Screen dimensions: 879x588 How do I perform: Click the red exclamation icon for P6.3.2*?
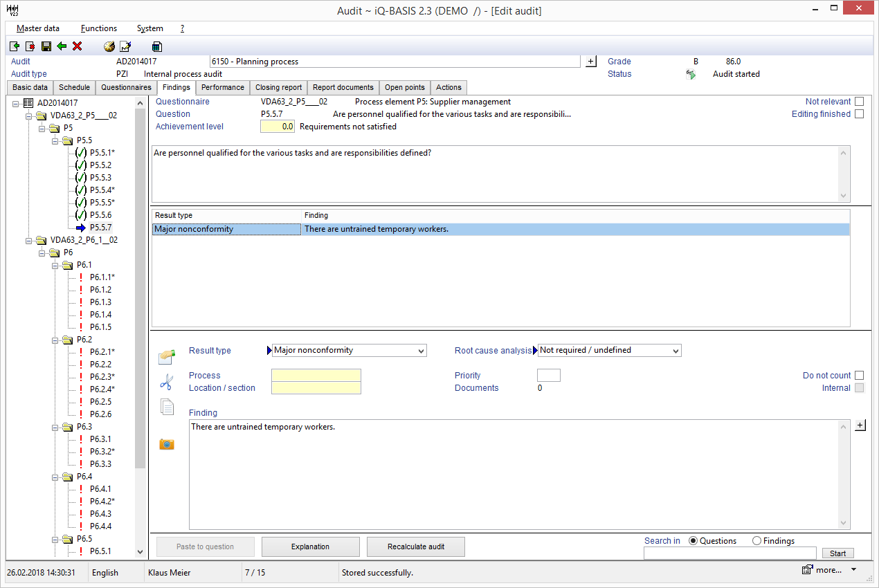tap(81, 452)
